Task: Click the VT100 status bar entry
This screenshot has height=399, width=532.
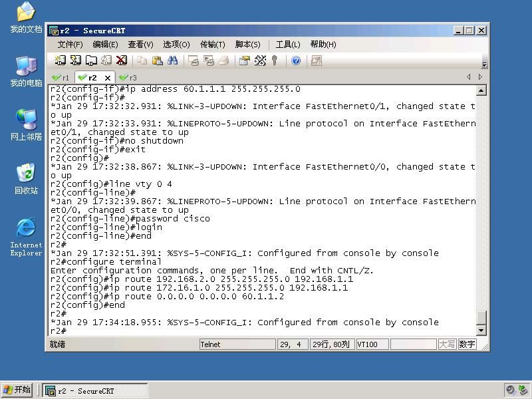Action: (372, 344)
